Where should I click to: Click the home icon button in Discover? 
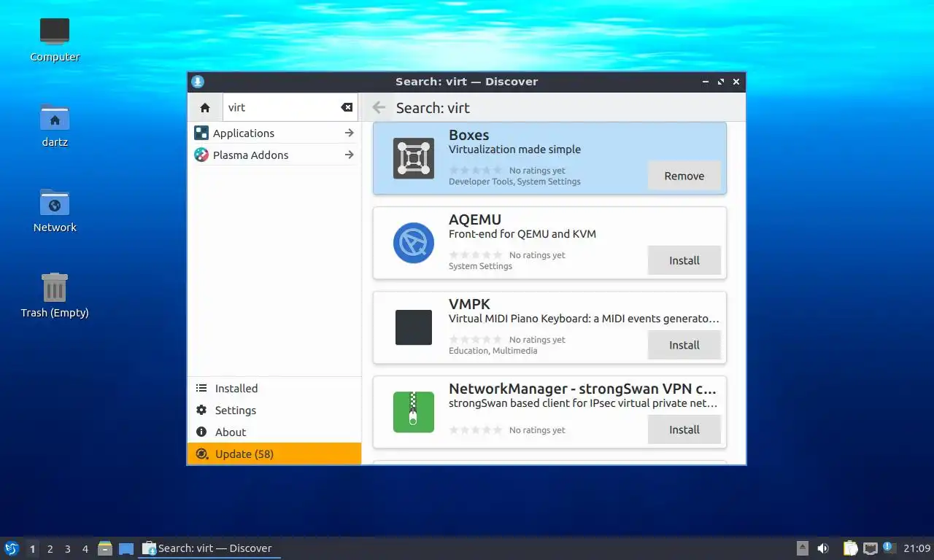(205, 107)
